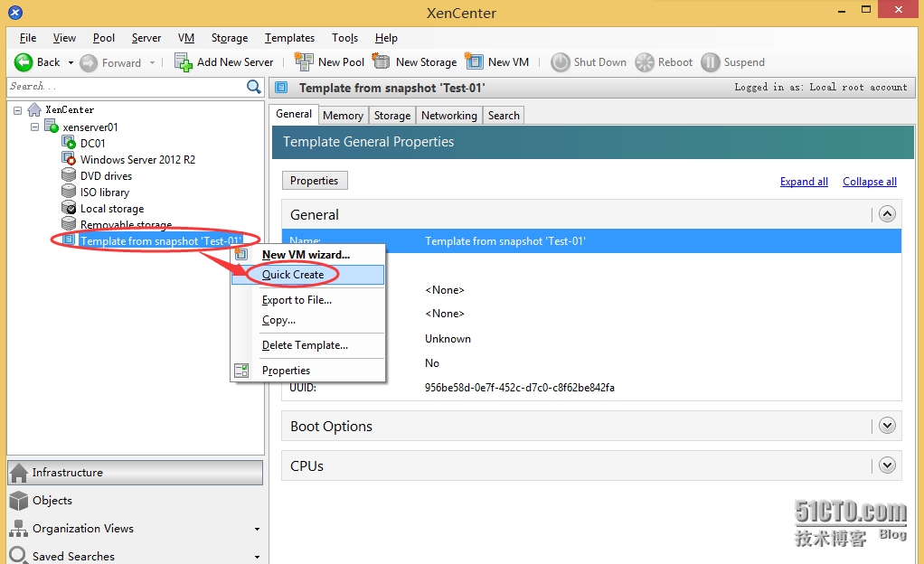Click the Suspend pause icon
Viewport: 924px width, 564px height.
711,62
